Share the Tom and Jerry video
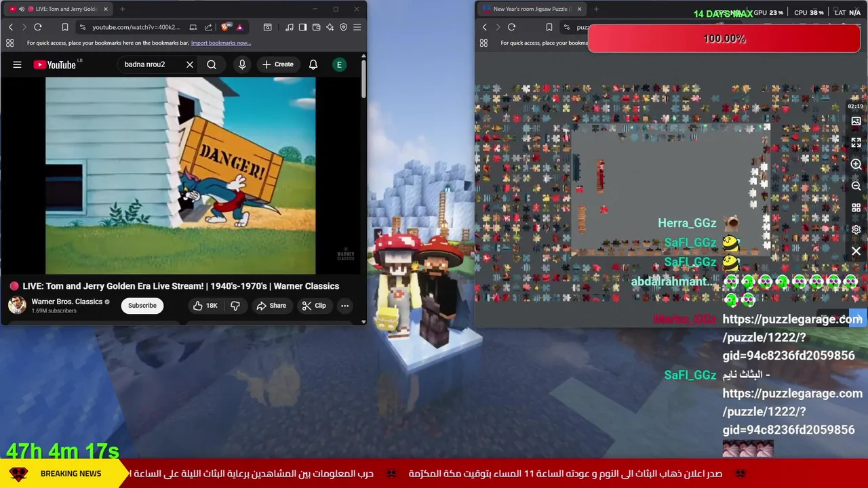This screenshot has height=488, width=868. 271,306
